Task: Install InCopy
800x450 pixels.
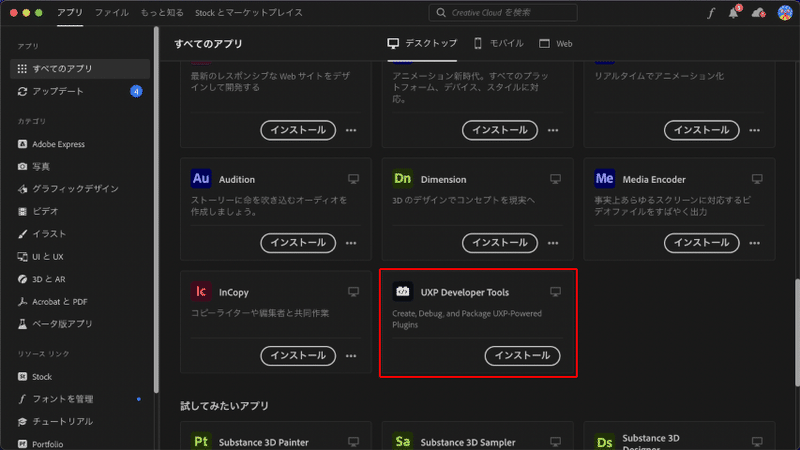Action: click(298, 356)
